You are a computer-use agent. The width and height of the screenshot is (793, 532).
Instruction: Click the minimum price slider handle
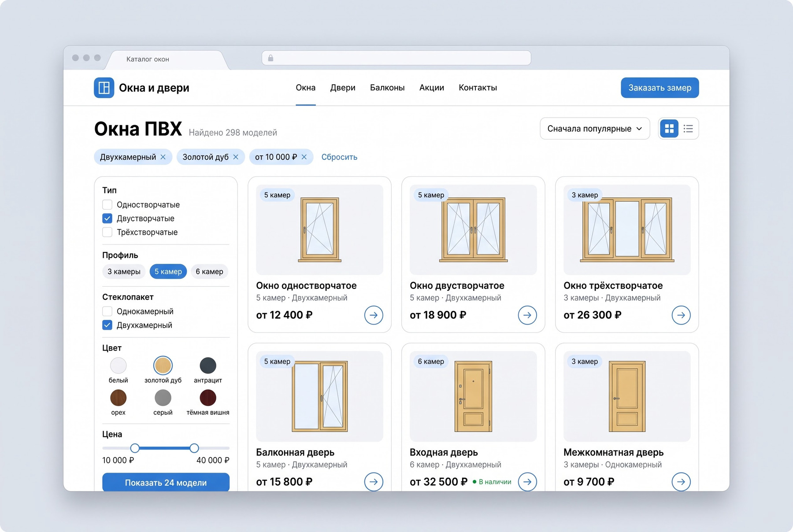pyautogui.click(x=135, y=448)
